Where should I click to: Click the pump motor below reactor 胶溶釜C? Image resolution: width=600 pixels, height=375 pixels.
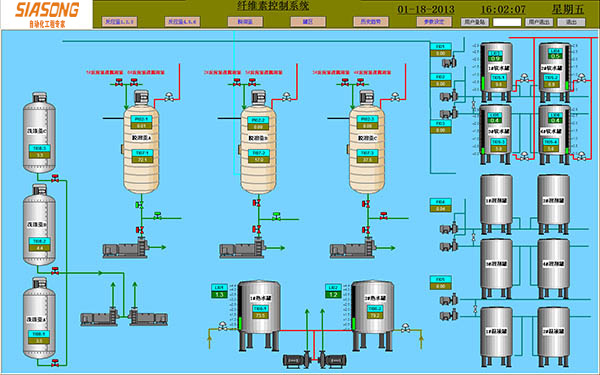coord(352,248)
